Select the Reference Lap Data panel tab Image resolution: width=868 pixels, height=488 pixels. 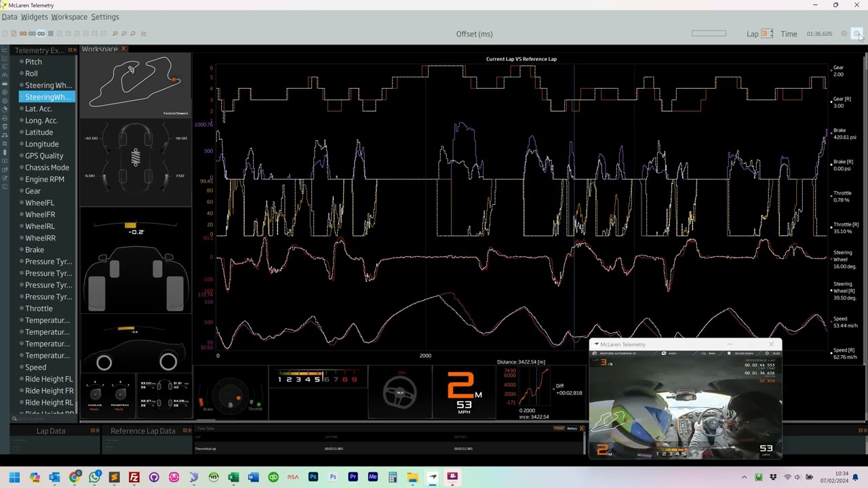[143, 430]
